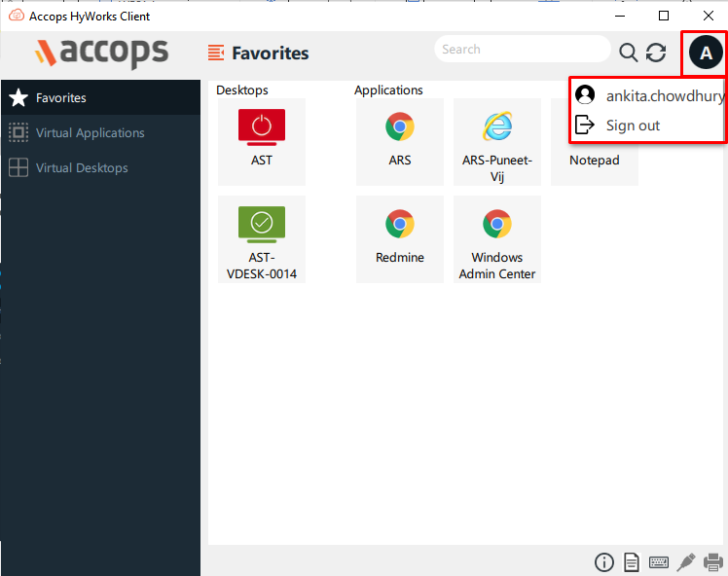Viewport: 728px width, 576px height.
Task: Open the AST-VDESK-0014 desktop
Action: [x=262, y=238]
